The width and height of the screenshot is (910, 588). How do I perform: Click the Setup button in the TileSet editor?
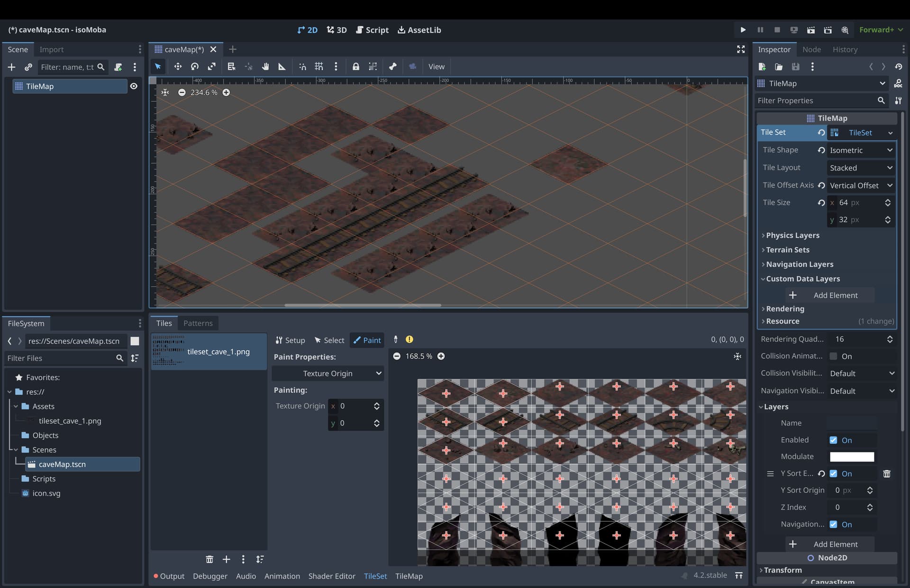tap(290, 340)
